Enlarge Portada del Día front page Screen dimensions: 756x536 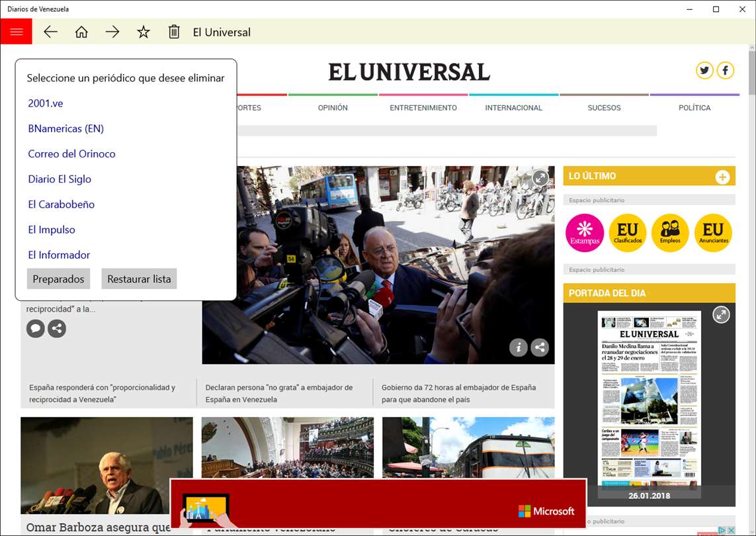click(721, 315)
